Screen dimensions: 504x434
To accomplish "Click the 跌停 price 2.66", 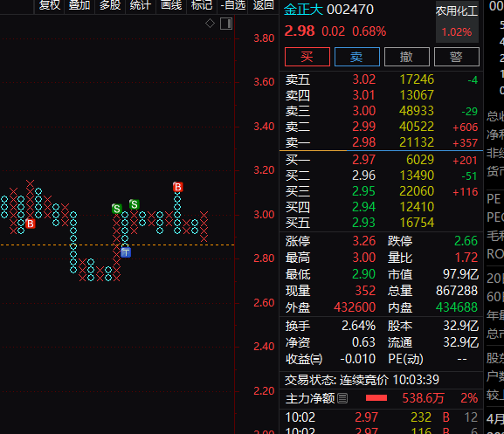I will coord(466,241).
